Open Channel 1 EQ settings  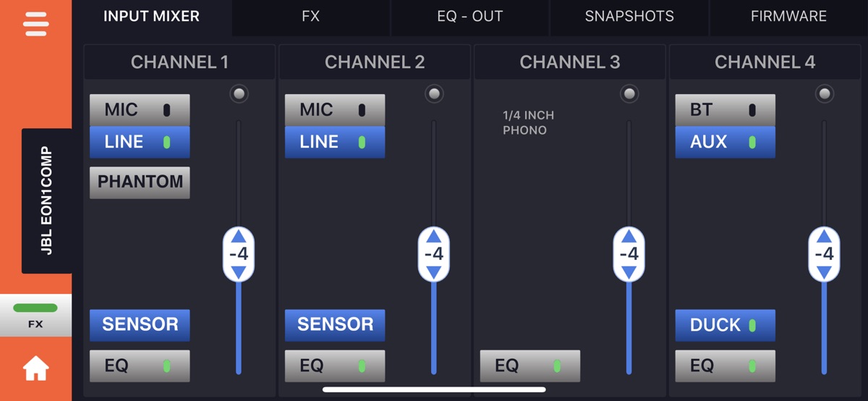point(140,366)
